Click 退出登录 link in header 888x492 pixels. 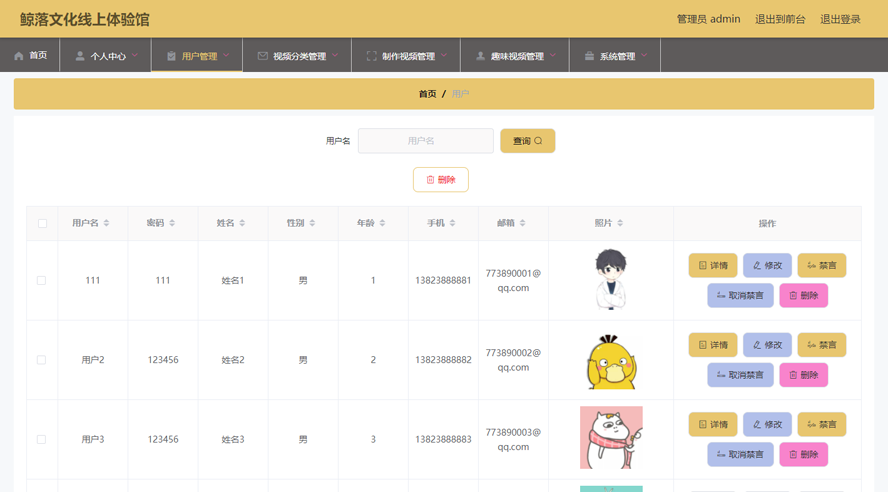(x=840, y=19)
